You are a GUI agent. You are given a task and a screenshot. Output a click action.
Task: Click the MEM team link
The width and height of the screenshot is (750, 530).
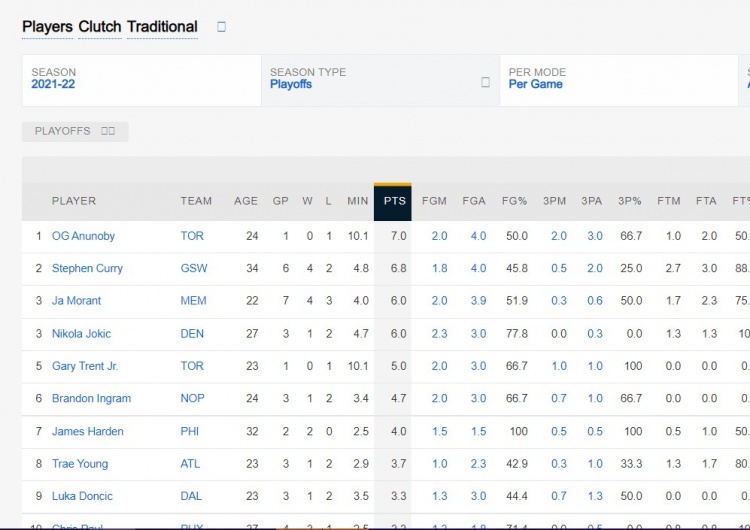(x=193, y=301)
